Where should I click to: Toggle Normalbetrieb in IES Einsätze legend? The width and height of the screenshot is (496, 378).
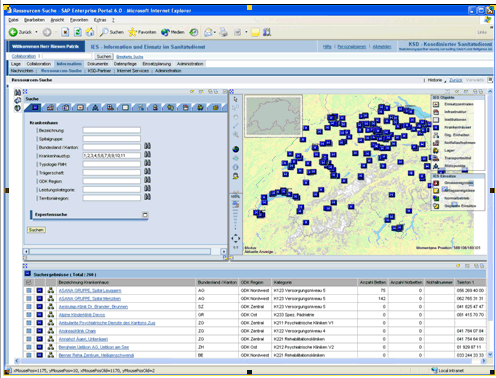click(x=436, y=198)
